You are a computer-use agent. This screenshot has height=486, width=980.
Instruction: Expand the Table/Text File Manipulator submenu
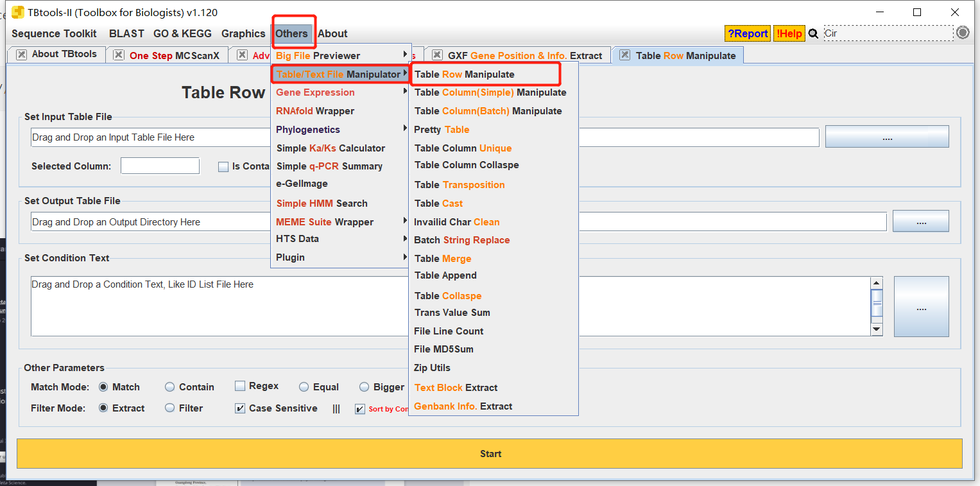click(340, 74)
